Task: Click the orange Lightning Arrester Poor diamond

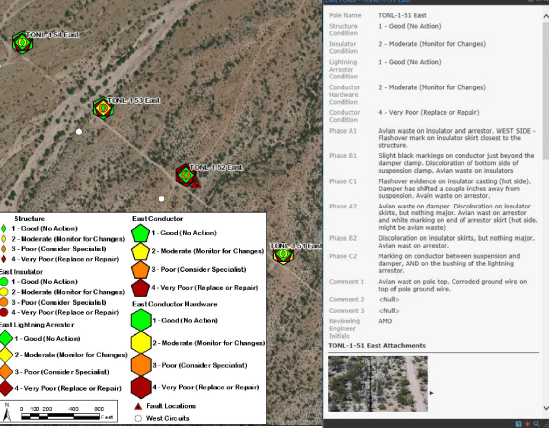Action: pos(5,372)
